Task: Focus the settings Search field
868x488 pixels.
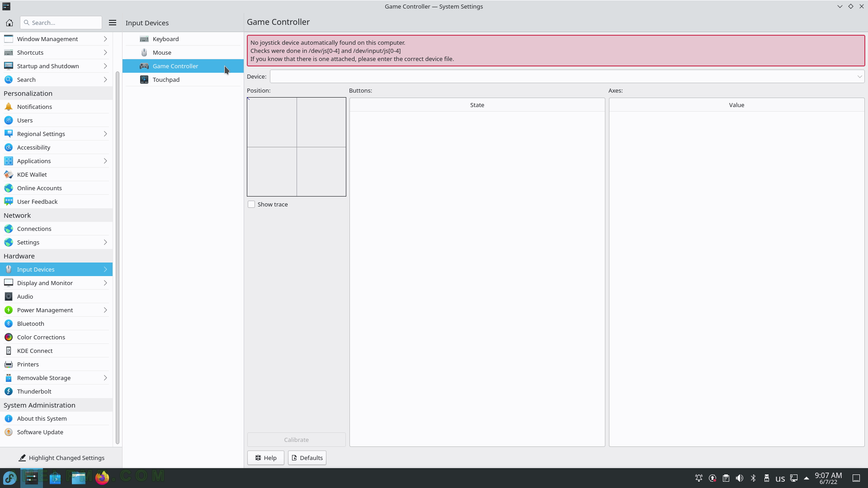Action: point(61,23)
